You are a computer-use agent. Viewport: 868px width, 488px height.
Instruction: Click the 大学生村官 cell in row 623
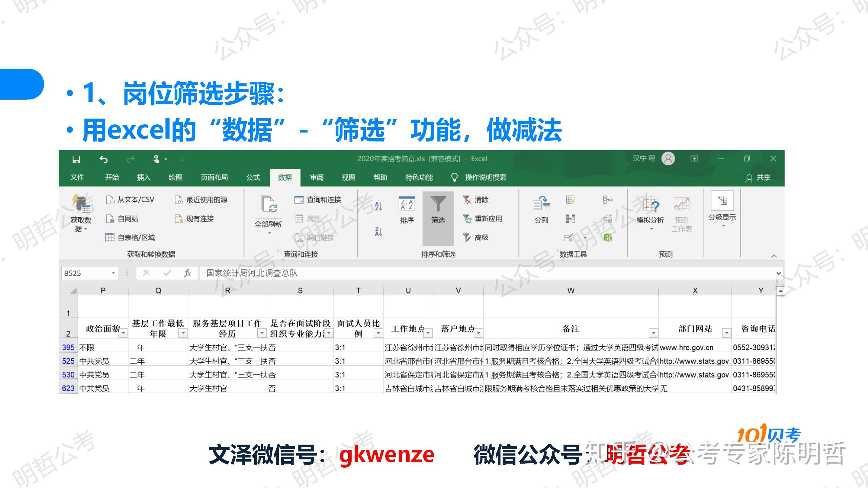228,388
